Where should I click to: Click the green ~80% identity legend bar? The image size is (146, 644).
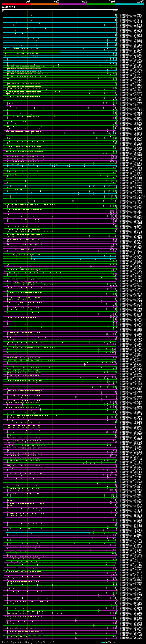tap(101, 4)
